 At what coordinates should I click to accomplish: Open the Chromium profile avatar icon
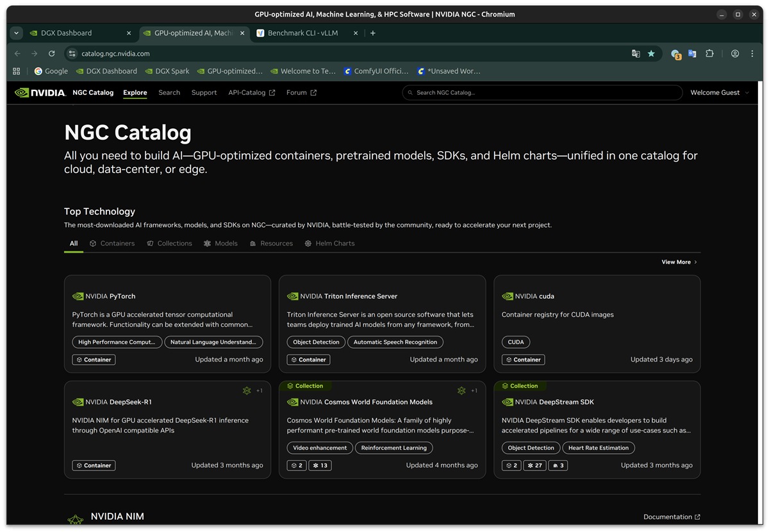coord(735,54)
